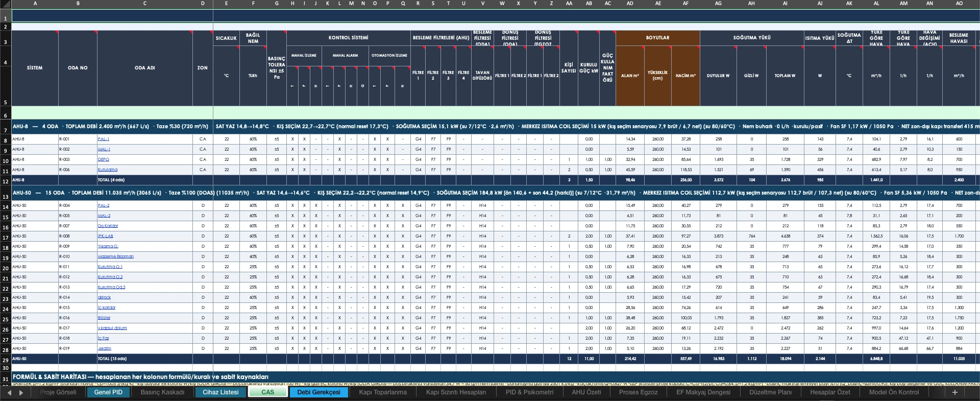Select the ZON header cell

coord(203,68)
